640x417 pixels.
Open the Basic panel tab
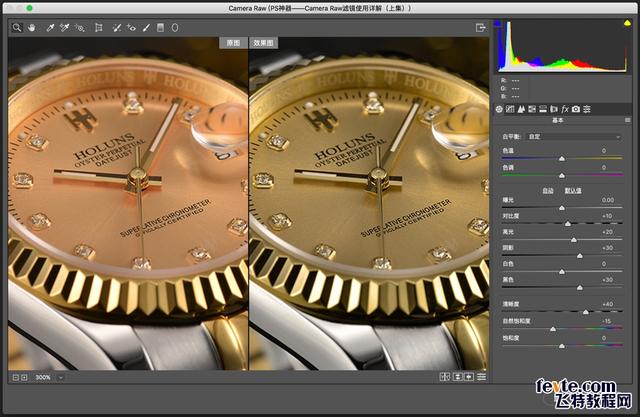[x=499, y=109]
